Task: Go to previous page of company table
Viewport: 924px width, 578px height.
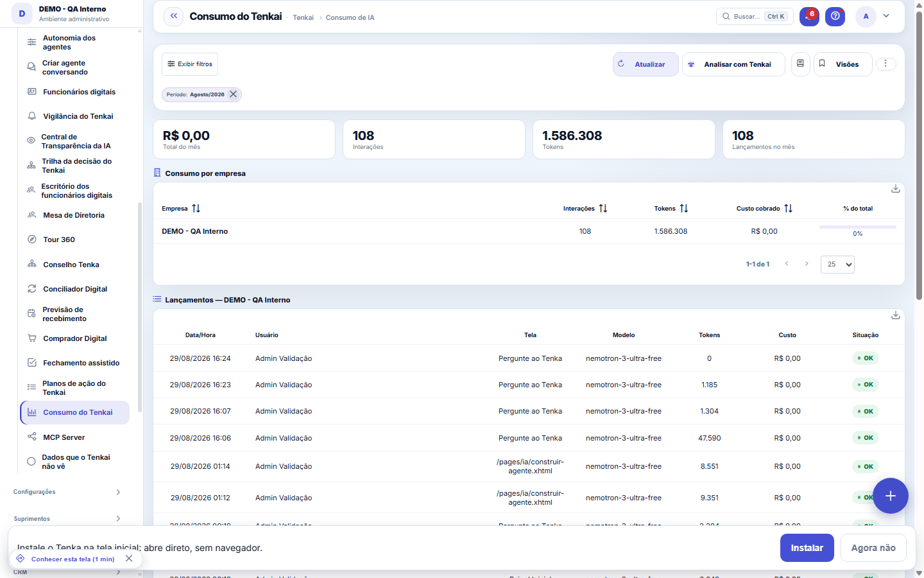Action: coord(787,264)
